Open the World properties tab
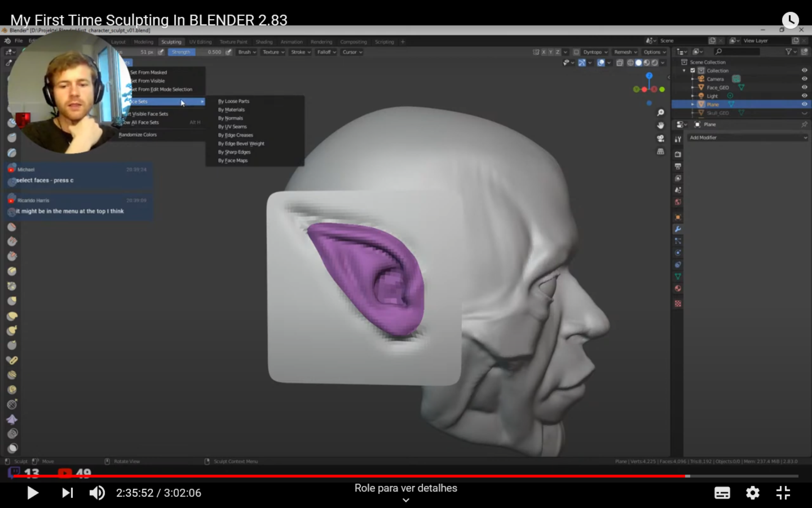 (678, 202)
